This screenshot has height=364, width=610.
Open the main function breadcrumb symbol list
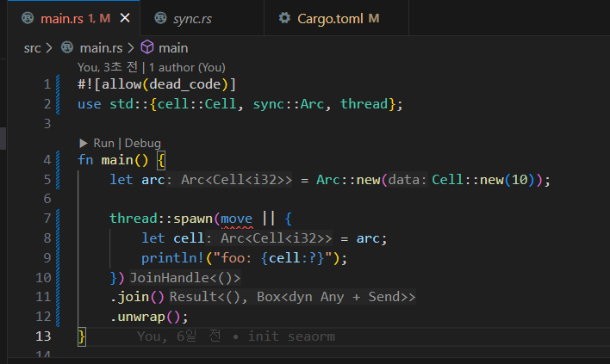[172, 48]
